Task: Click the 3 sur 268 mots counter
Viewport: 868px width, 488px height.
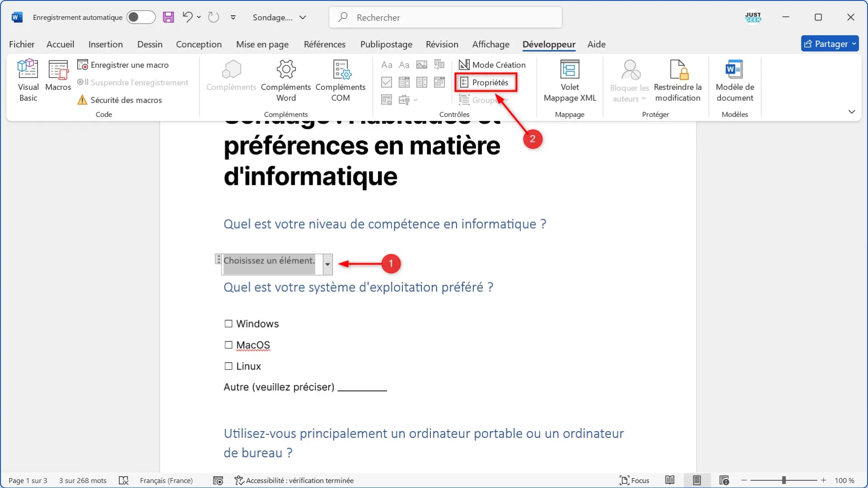Action: (x=83, y=480)
